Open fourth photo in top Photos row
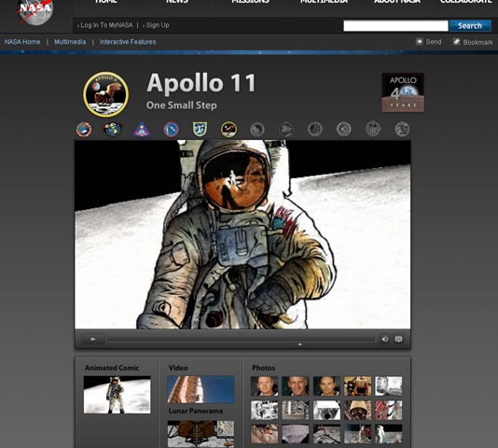The image size is (498, 448). click(357, 386)
